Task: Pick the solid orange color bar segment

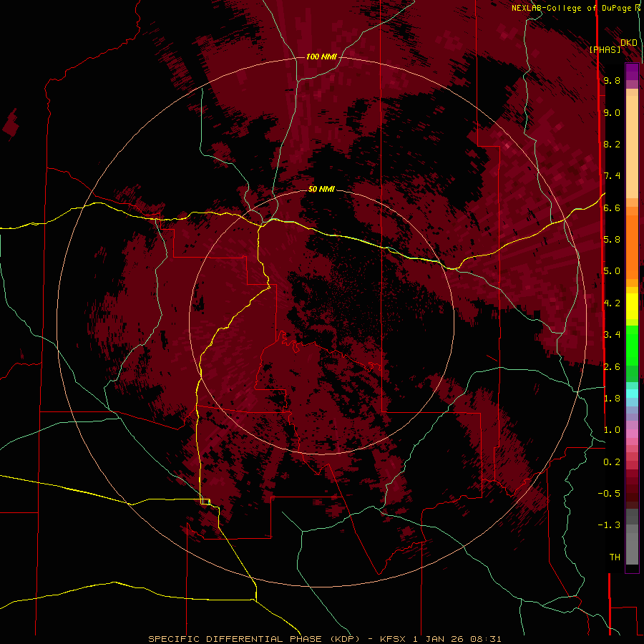Action: (632, 246)
